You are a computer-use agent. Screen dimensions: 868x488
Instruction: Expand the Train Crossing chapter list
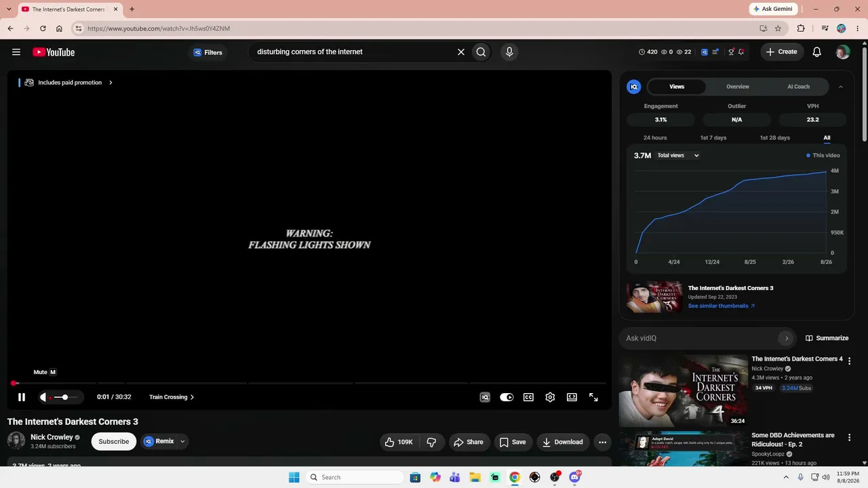click(x=172, y=397)
